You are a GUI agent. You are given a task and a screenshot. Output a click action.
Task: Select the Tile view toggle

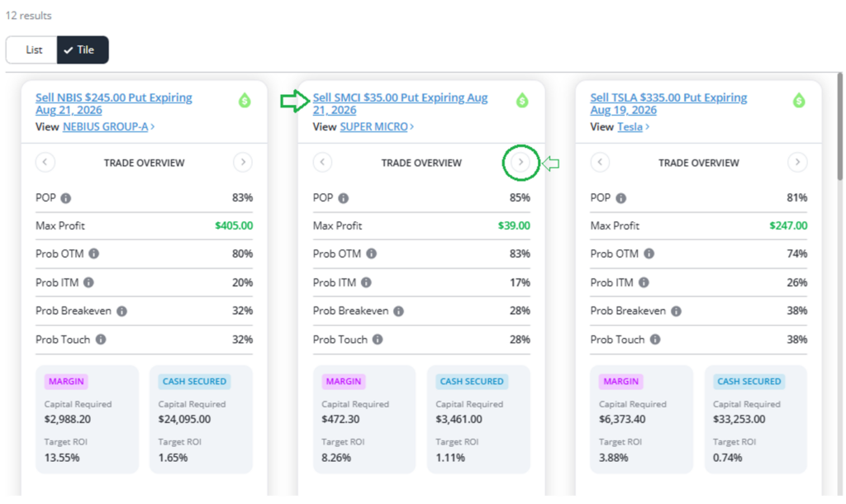pos(83,50)
